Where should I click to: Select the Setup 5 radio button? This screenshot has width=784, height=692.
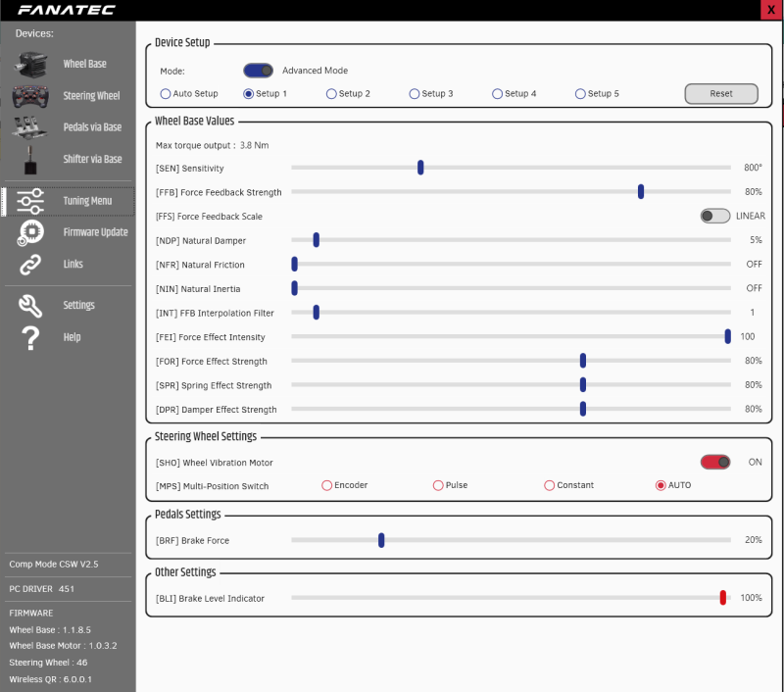click(580, 93)
